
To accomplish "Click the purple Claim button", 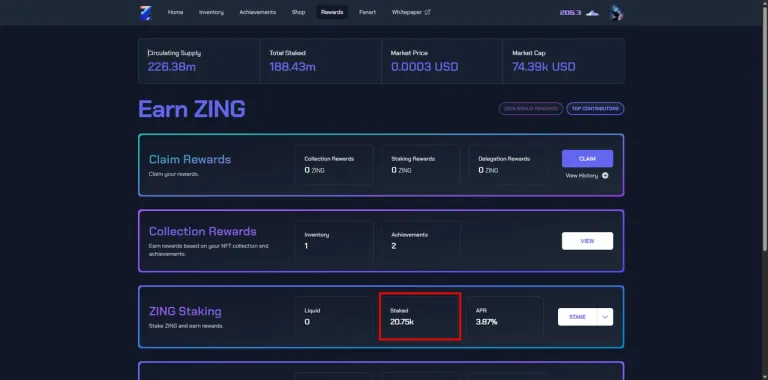I will click(587, 159).
